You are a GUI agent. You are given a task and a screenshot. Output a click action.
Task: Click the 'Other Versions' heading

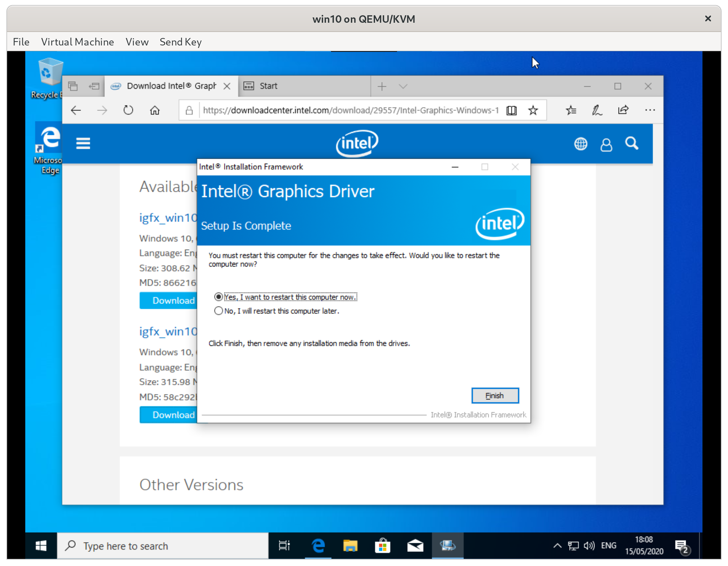pos(191,485)
